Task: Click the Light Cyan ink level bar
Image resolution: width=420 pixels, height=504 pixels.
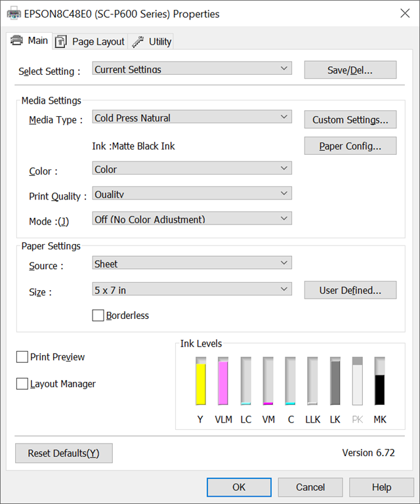Action: click(x=246, y=381)
